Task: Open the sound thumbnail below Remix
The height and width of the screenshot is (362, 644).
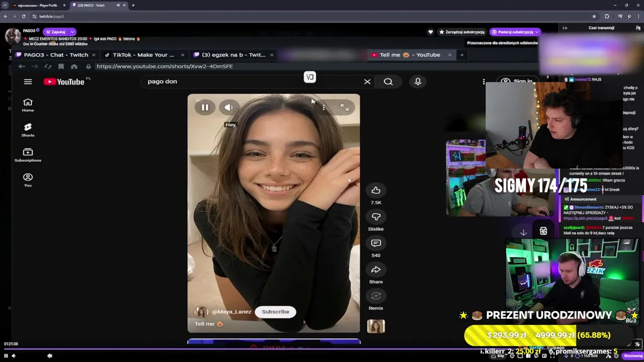Action: [376, 326]
